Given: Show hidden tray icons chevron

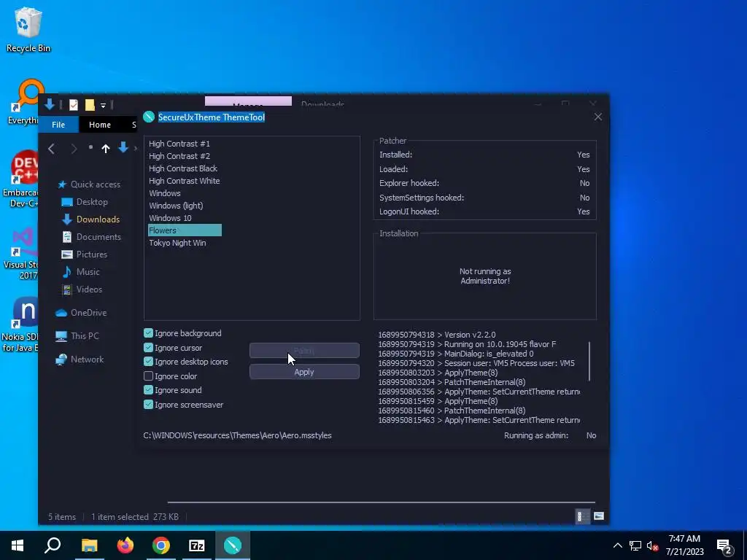Looking at the screenshot, I should click(617, 545).
